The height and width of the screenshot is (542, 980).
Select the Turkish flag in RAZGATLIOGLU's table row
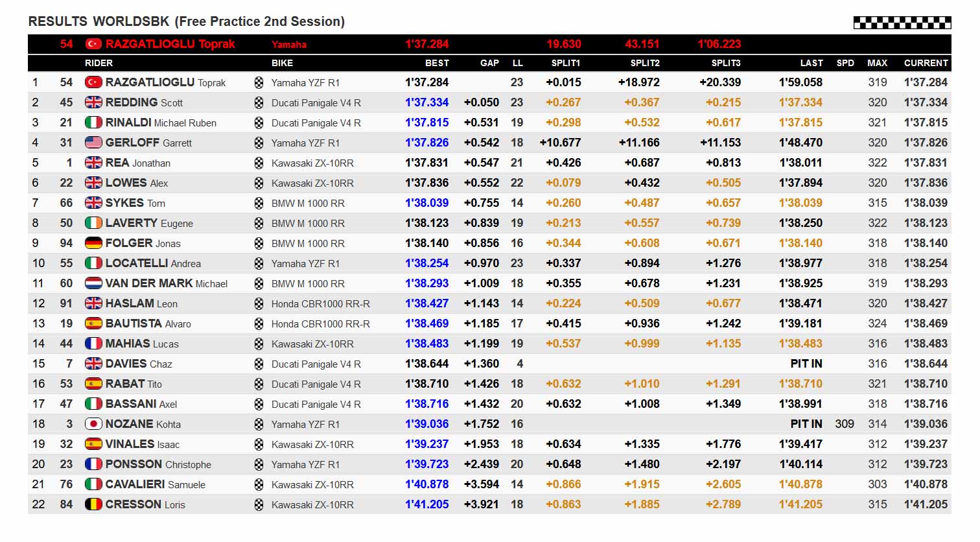point(93,82)
